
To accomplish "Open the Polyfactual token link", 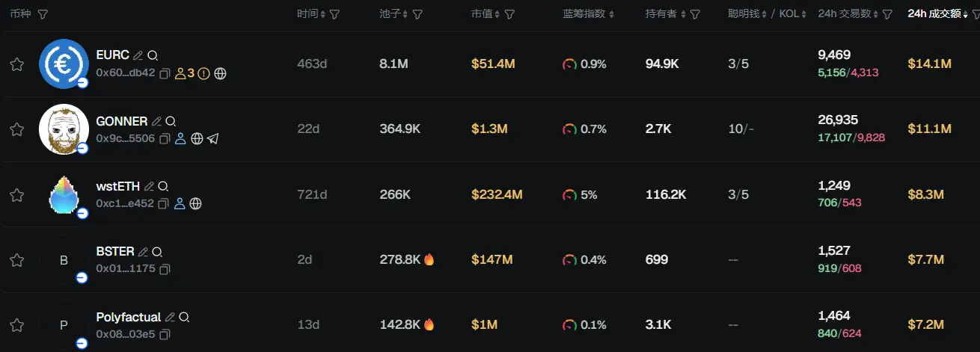I will (x=129, y=317).
